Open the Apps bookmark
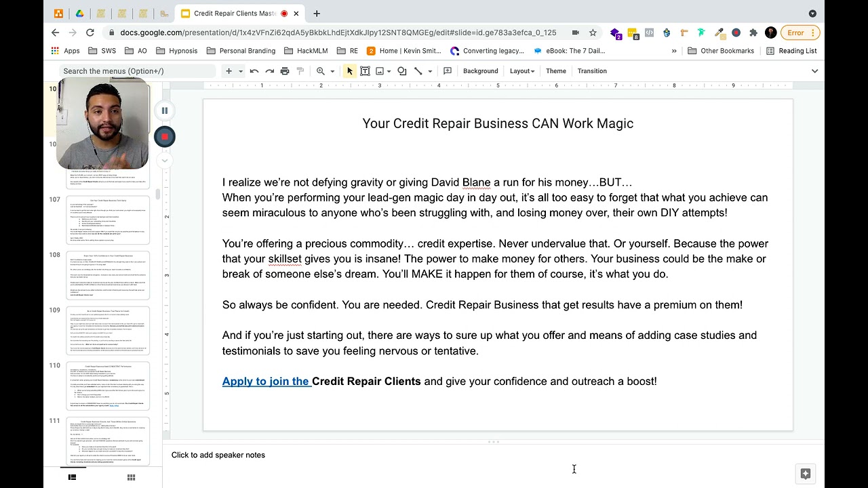Image resolution: width=868 pixels, height=488 pixels. click(x=65, y=51)
